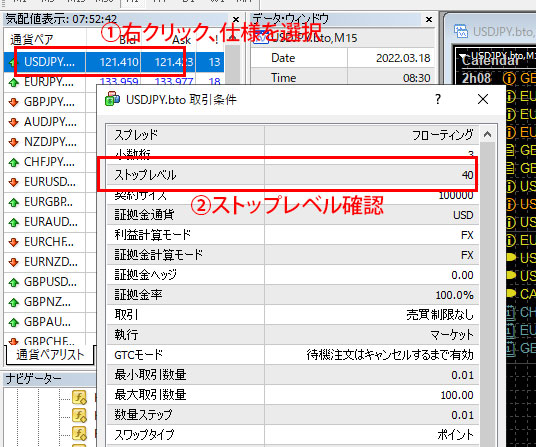Click the stop level value 40
The image size is (536, 447).
click(467, 175)
